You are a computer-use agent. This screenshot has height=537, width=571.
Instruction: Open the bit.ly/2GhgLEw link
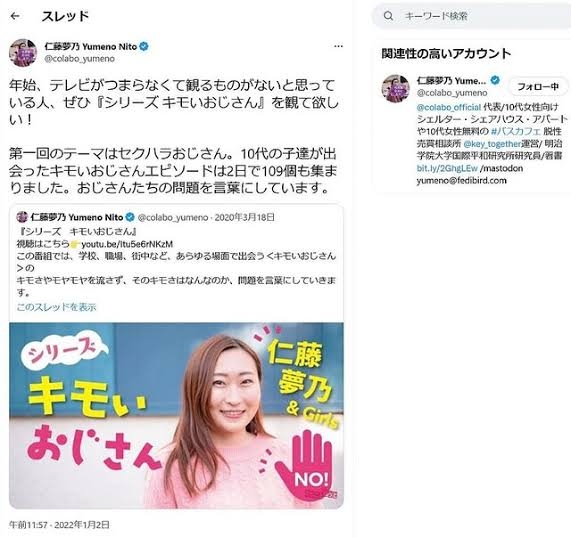(x=447, y=169)
